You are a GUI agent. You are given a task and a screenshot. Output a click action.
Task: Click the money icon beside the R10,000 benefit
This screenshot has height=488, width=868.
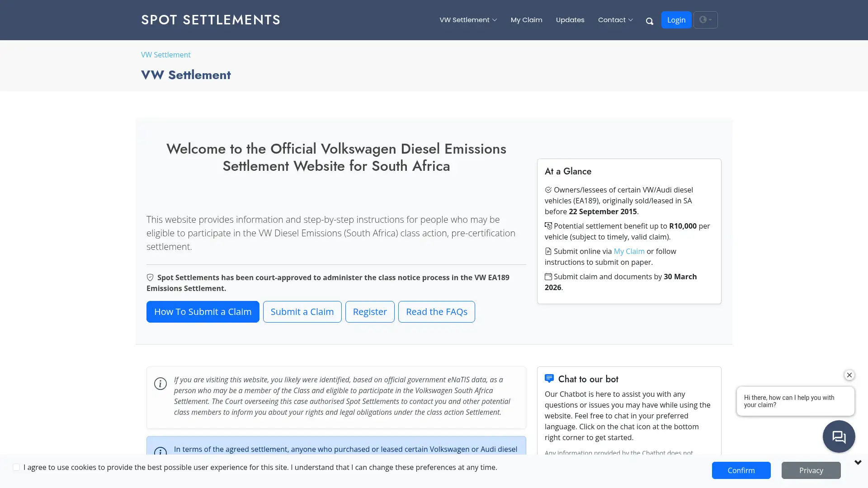click(548, 225)
